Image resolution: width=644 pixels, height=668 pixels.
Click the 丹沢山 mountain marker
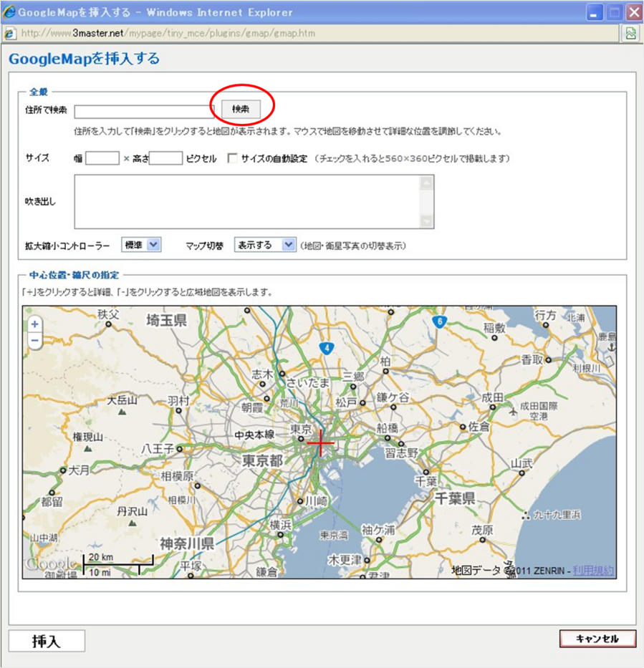click(133, 523)
